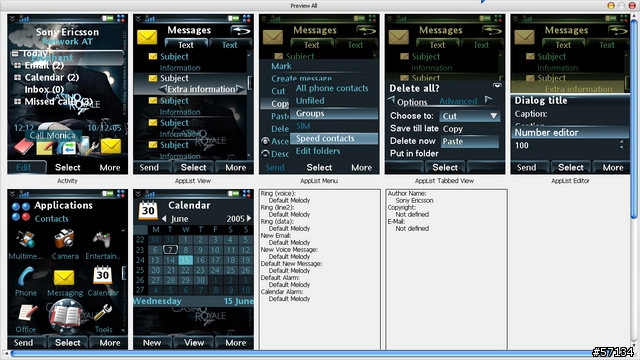Click Messages envelope icon in AppList Tabbed View

click(x=398, y=37)
